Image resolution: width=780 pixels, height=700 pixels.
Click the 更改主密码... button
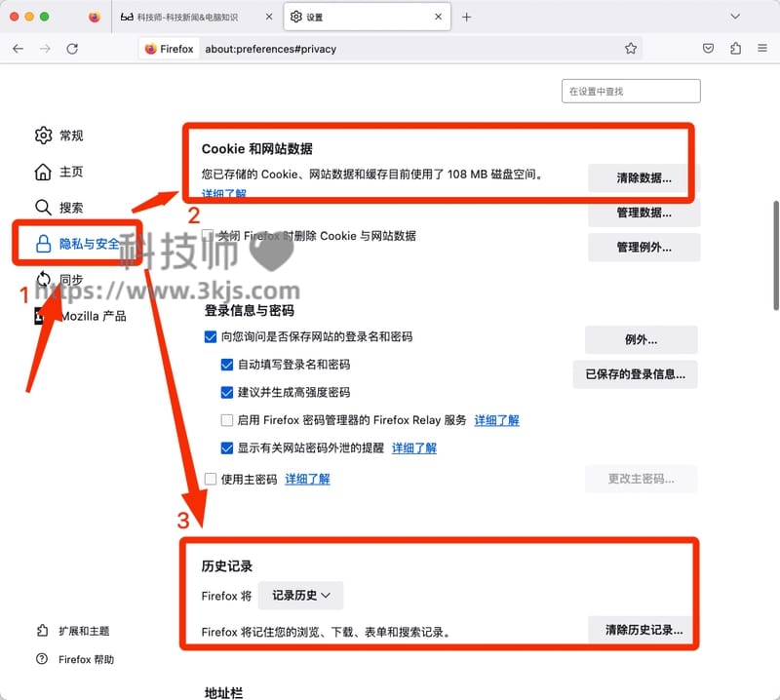[x=641, y=479]
